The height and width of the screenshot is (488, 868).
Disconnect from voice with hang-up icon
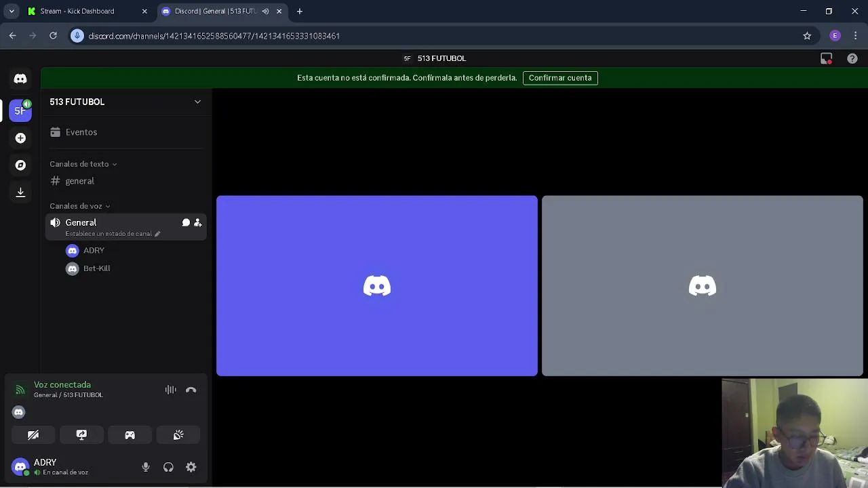191,390
